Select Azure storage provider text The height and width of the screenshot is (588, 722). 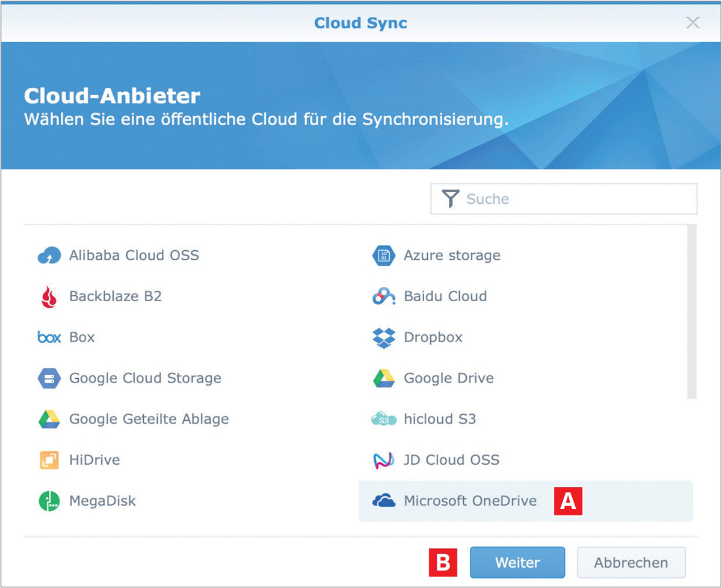pyautogui.click(x=452, y=256)
